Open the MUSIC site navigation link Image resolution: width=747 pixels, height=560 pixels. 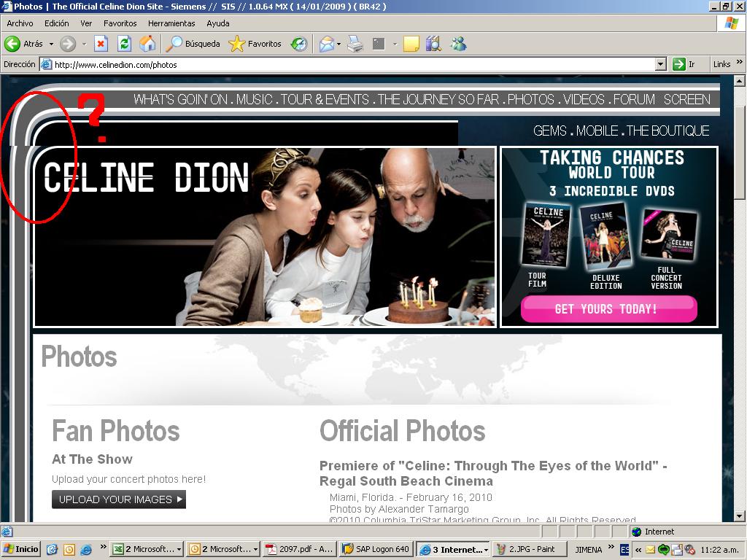point(255,99)
